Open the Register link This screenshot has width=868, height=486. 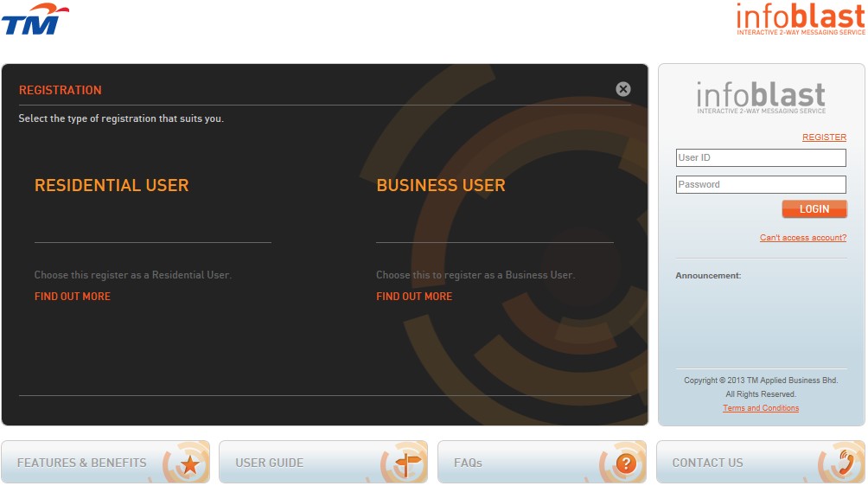(x=824, y=137)
